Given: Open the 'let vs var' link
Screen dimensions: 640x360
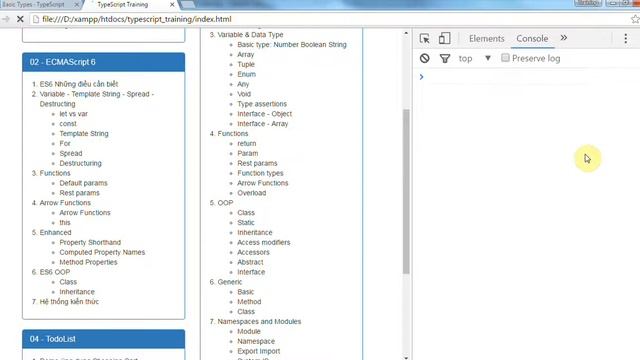Looking at the screenshot, I should (73, 114).
